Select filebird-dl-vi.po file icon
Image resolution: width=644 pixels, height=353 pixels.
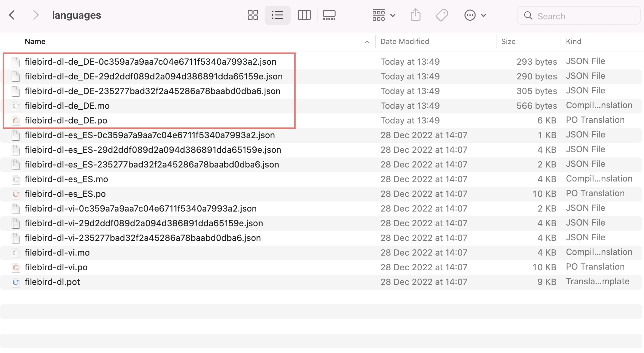click(16, 268)
